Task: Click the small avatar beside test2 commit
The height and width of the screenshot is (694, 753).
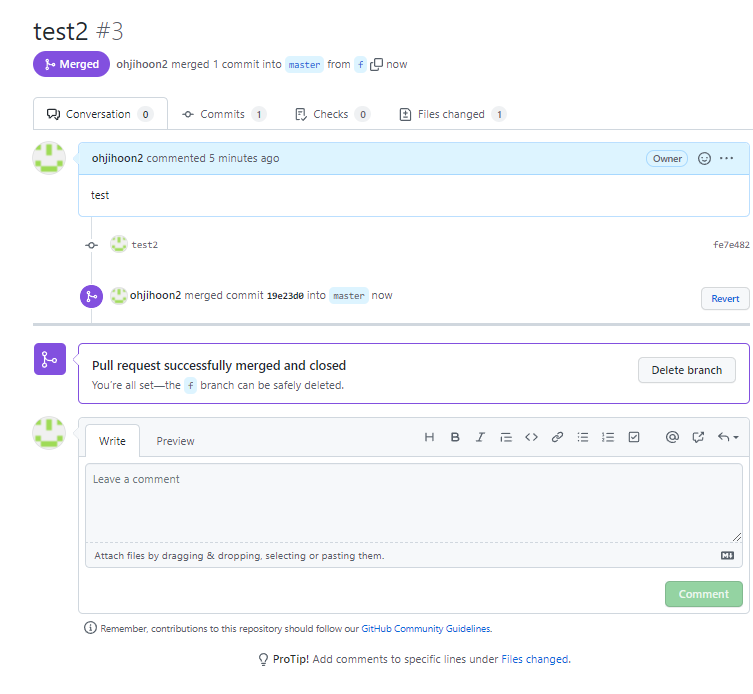Action: (x=119, y=244)
